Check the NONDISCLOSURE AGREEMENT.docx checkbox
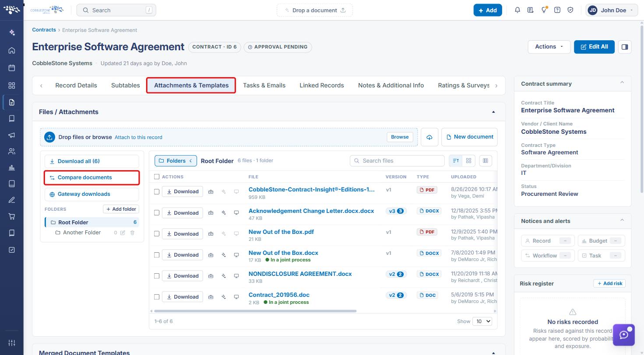The height and width of the screenshot is (355, 644). tap(157, 276)
